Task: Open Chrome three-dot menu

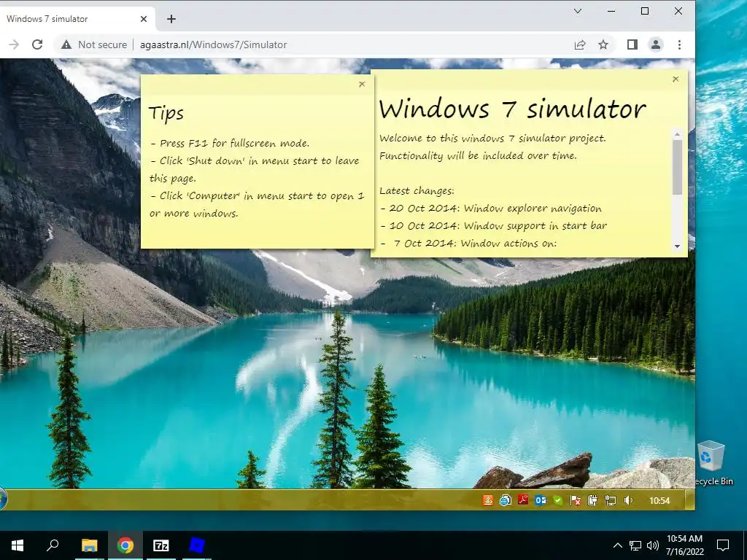Action: click(679, 44)
